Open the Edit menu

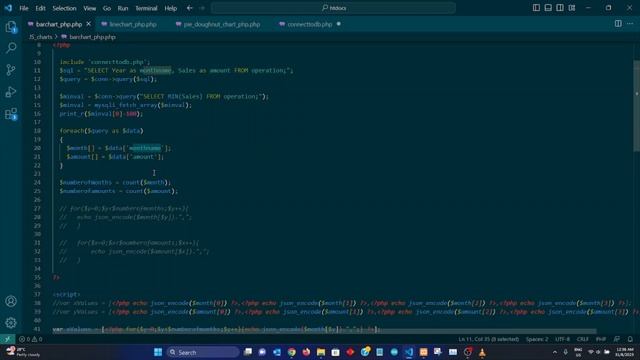40,8
